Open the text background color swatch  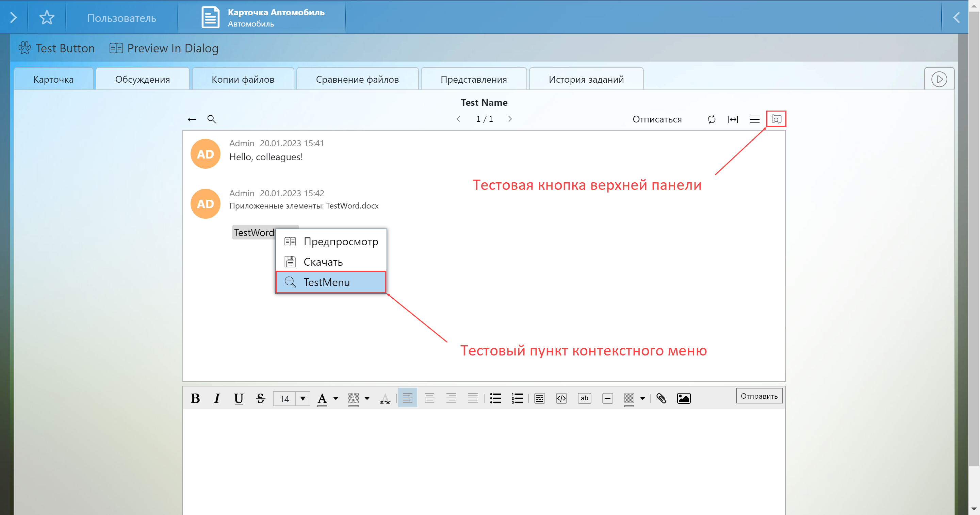pos(354,398)
